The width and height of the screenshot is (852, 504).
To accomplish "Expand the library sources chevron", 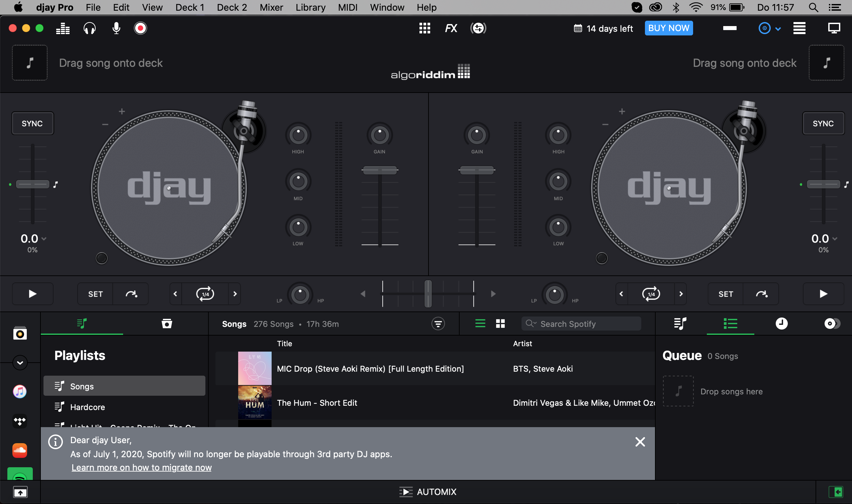I will [20, 363].
